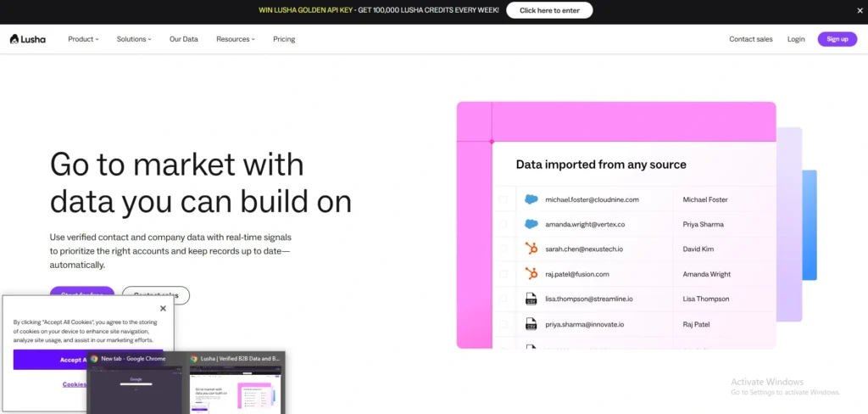Switch to New tab - Google Chrome preview
Screen dimensions: 868x414
coord(136,386)
